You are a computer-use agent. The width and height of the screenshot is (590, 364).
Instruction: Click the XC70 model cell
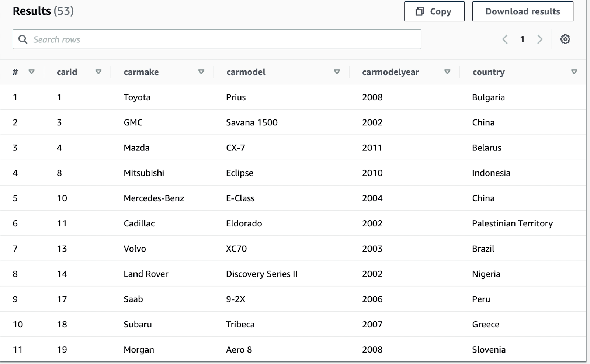coord(236,249)
